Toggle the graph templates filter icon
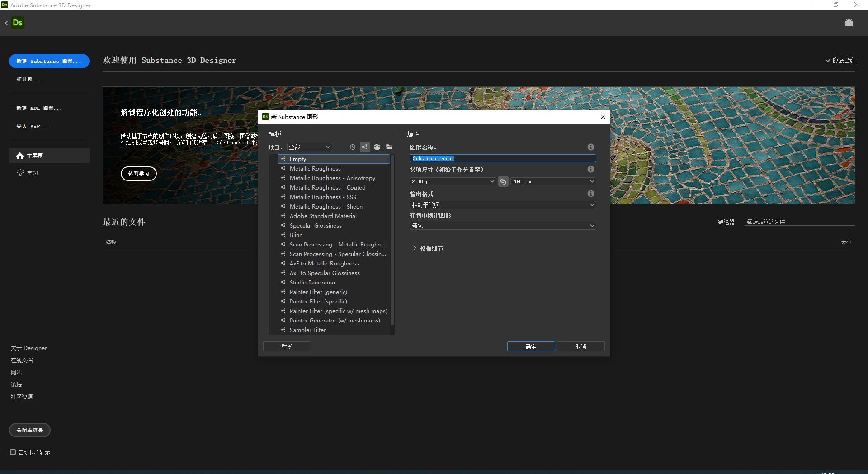The image size is (868, 474). [365, 147]
